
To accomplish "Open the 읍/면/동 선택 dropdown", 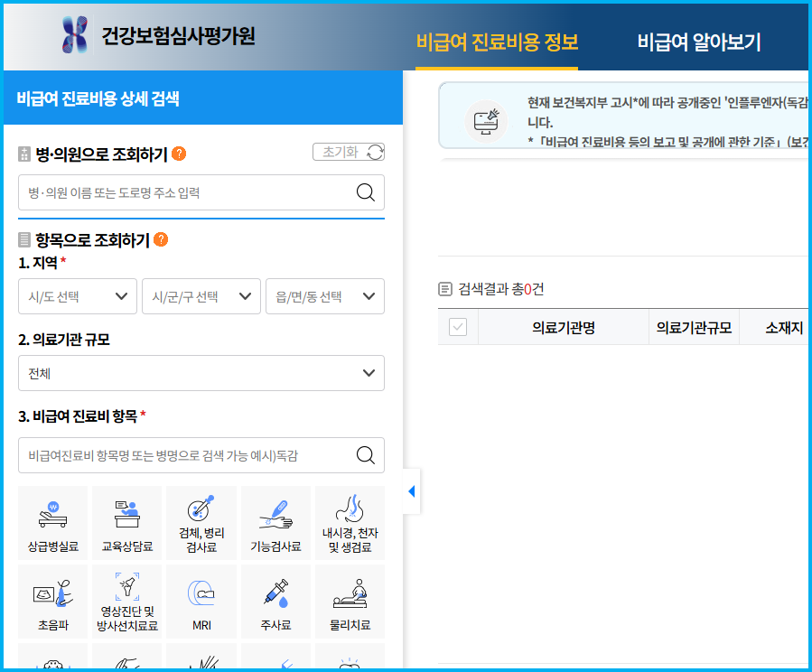I will tap(325, 296).
